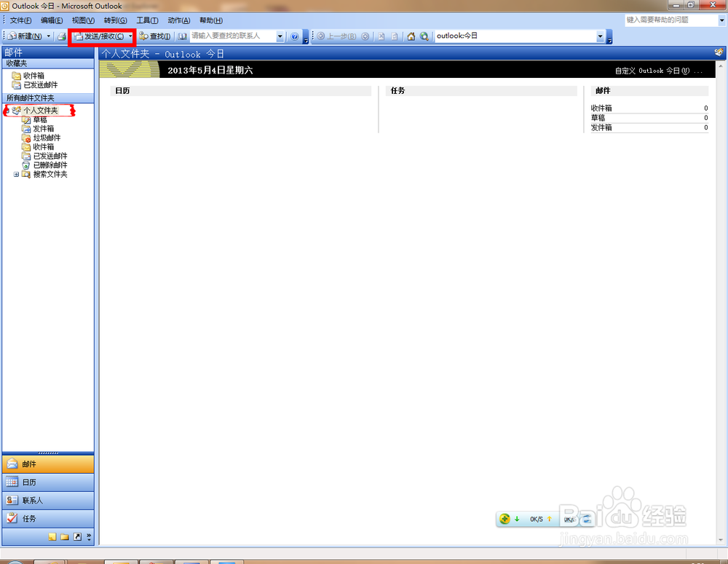Click the 查找 find button
The width and height of the screenshot is (728, 564).
coord(155,36)
